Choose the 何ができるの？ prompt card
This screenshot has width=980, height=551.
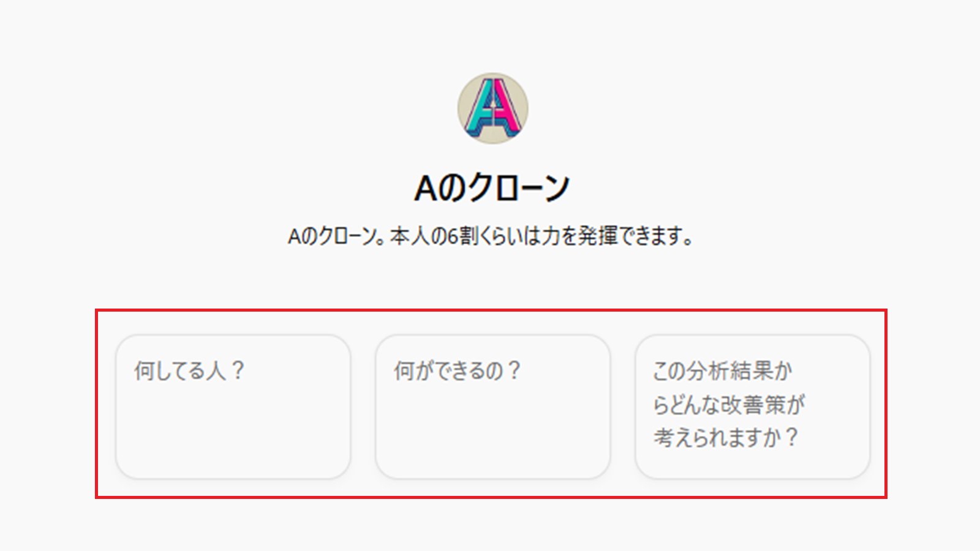pyautogui.click(x=492, y=407)
